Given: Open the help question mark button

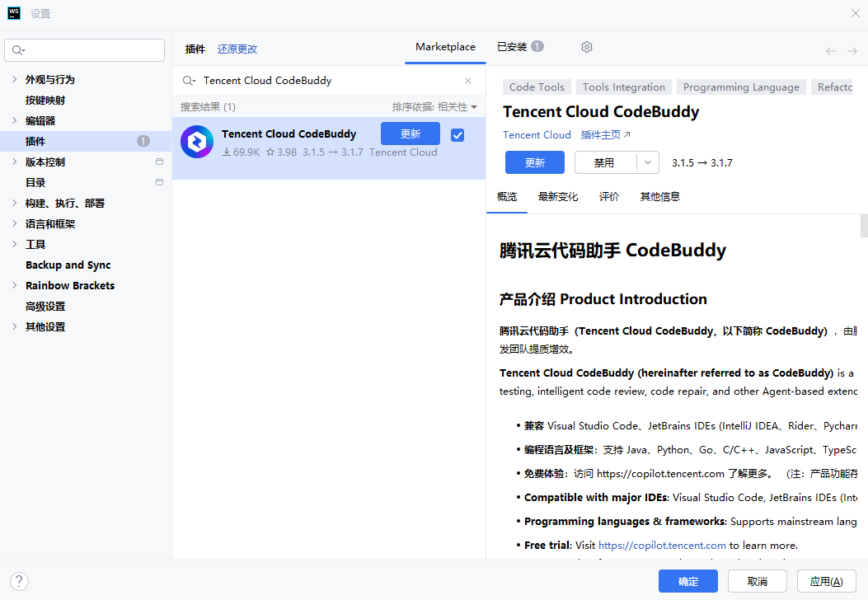Looking at the screenshot, I should 19,581.
